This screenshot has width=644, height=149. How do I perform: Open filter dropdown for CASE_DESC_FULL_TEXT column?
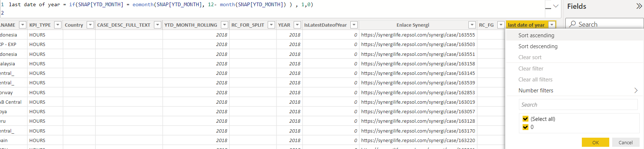click(158, 25)
